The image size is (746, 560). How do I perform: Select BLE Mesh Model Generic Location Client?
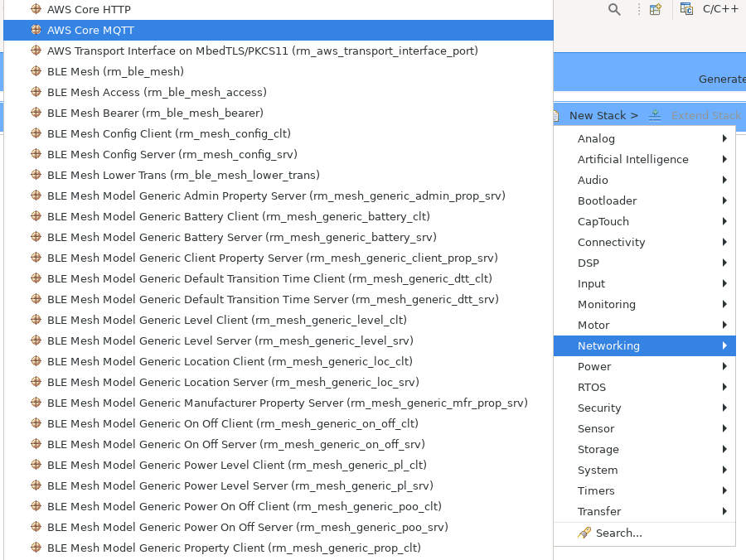[279, 361]
